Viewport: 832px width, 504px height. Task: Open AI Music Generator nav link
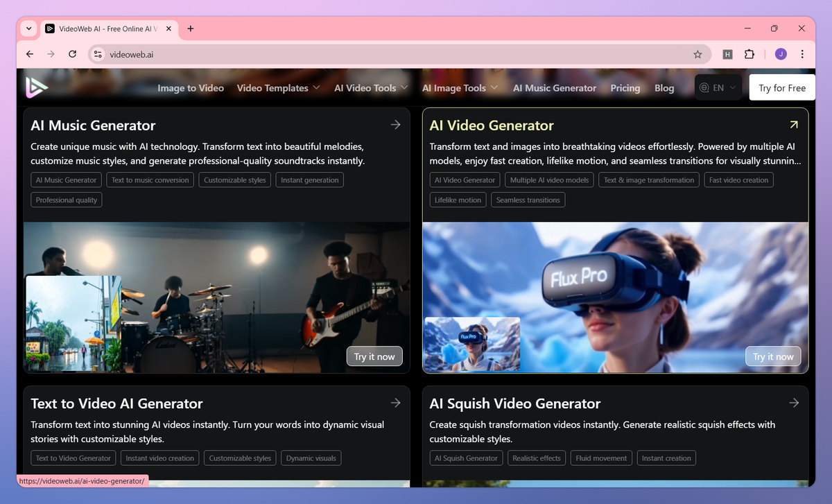[x=555, y=88]
